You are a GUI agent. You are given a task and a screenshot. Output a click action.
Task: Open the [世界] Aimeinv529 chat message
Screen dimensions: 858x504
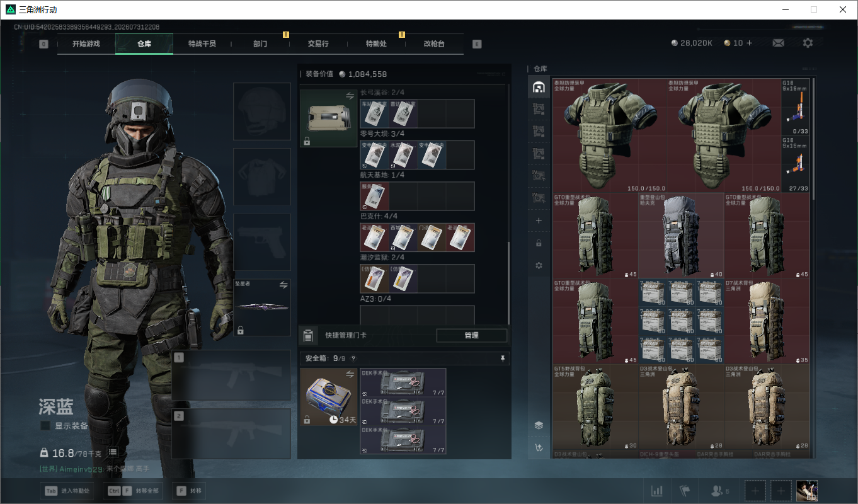(x=95, y=469)
